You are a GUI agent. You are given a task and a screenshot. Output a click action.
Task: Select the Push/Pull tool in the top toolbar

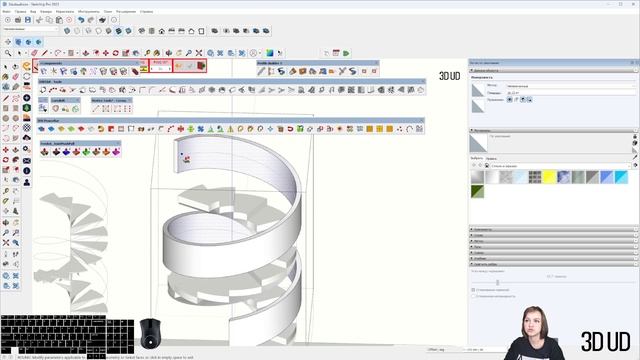coord(86,53)
